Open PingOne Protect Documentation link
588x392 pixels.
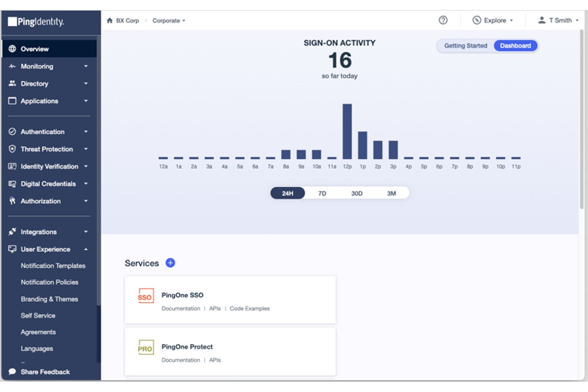coord(181,360)
